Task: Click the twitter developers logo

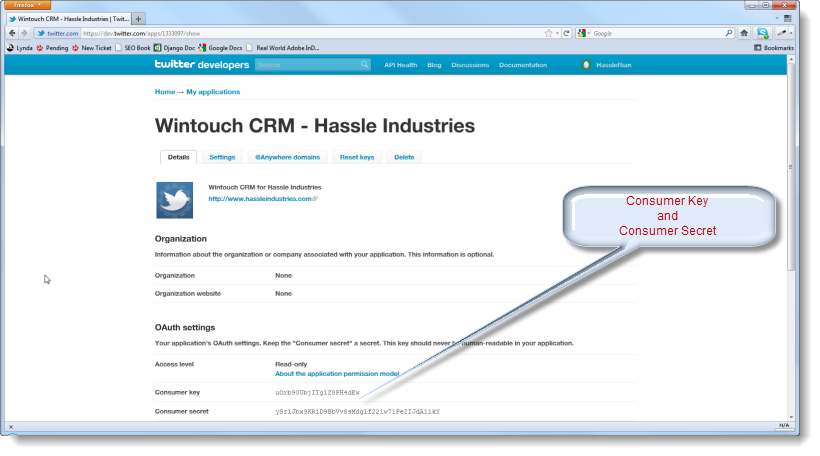Action: tap(202, 64)
